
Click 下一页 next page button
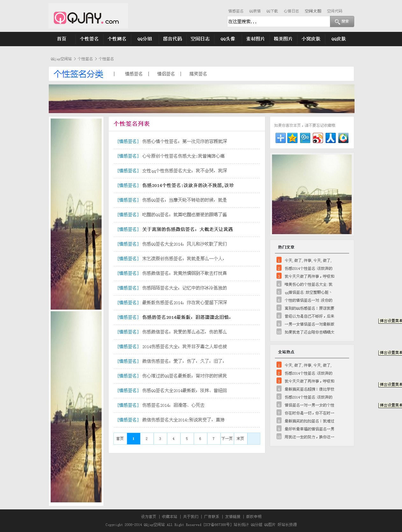point(227,439)
